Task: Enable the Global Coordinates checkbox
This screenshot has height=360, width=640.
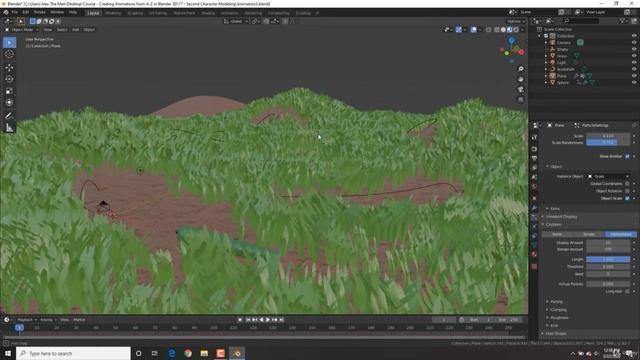Action: click(627, 184)
